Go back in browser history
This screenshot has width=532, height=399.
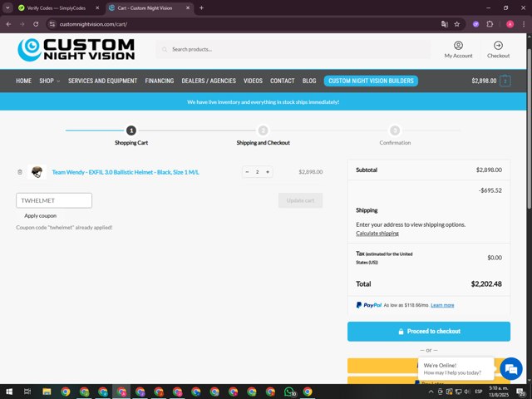click(x=9, y=24)
